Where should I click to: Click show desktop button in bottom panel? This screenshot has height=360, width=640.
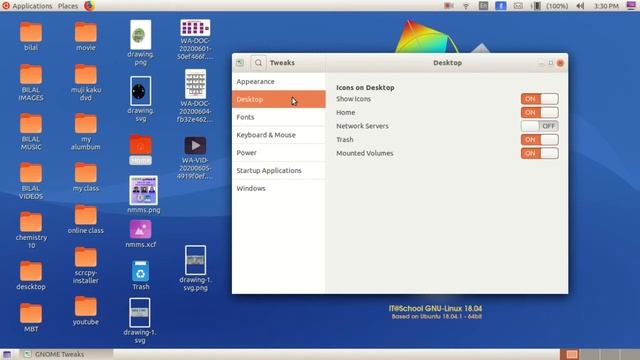click(x=7, y=354)
